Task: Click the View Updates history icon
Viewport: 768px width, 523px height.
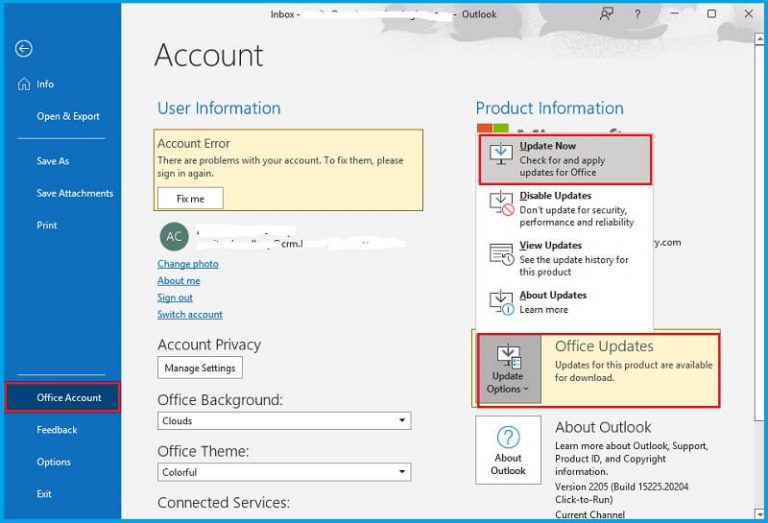Action: (x=501, y=254)
